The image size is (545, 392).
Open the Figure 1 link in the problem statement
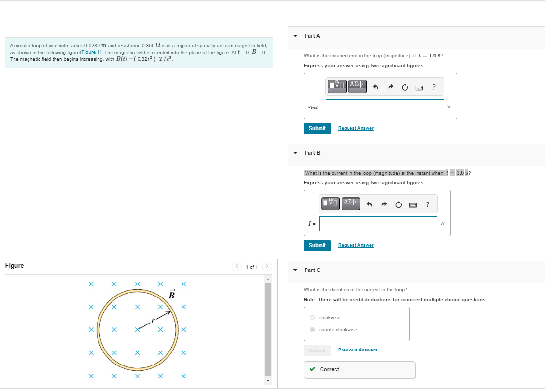click(x=92, y=52)
